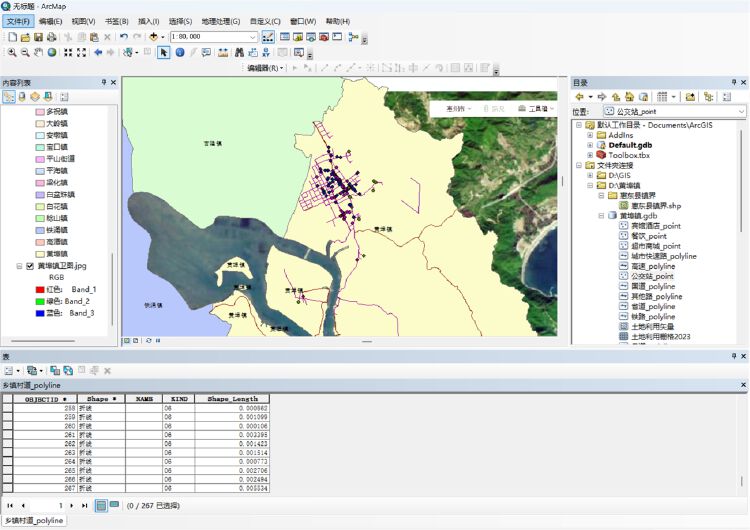750x530 pixels.
Task: Open the catalog location dropdown
Action: 741,112
